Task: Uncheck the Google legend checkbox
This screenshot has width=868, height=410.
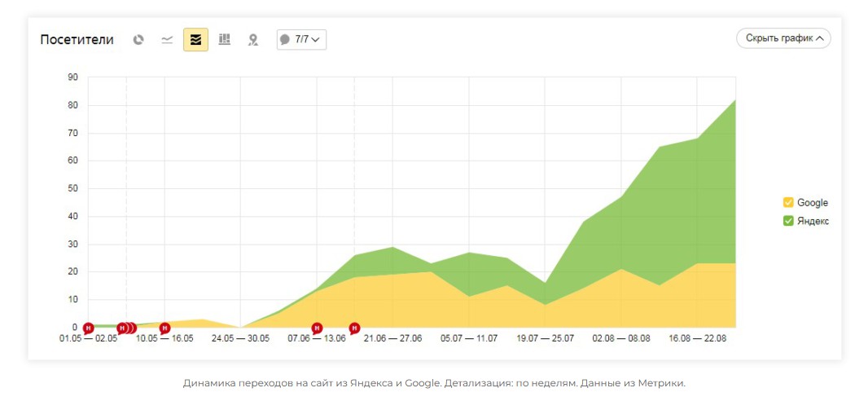Action: (788, 202)
